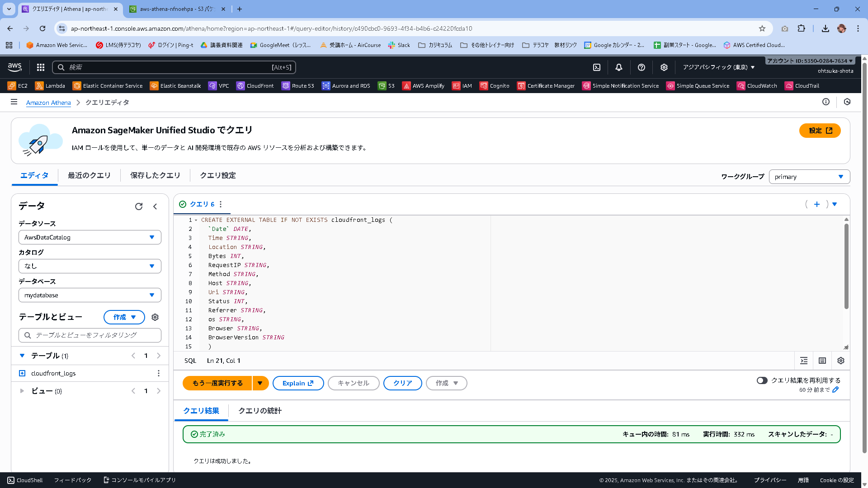Switch to クエリの統計 tab
The image size is (868, 488).
(259, 411)
